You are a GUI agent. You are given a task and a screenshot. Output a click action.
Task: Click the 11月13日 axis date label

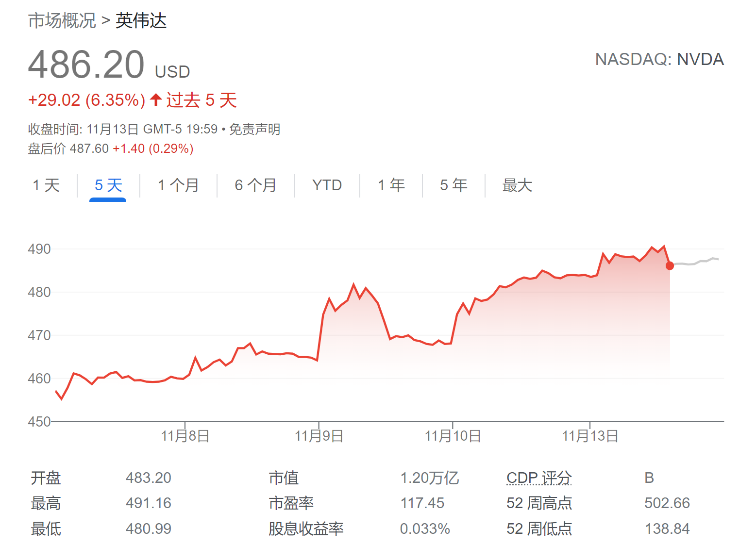(590, 436)
